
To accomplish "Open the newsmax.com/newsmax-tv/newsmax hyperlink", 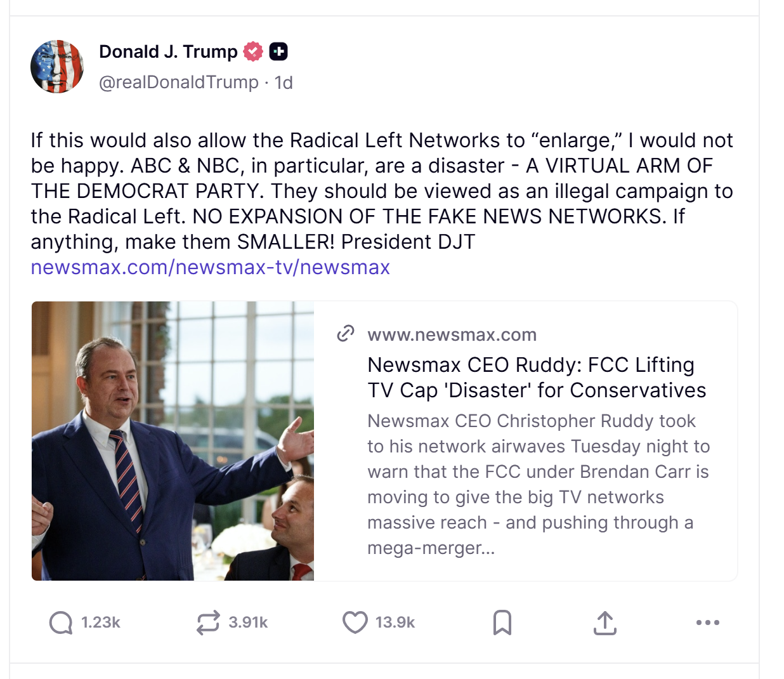I will point(210,267).
